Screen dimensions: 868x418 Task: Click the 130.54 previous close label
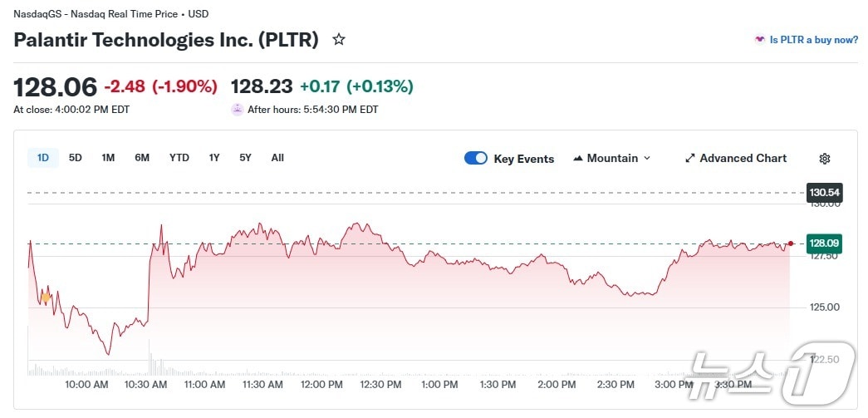(x=825, y=193)
